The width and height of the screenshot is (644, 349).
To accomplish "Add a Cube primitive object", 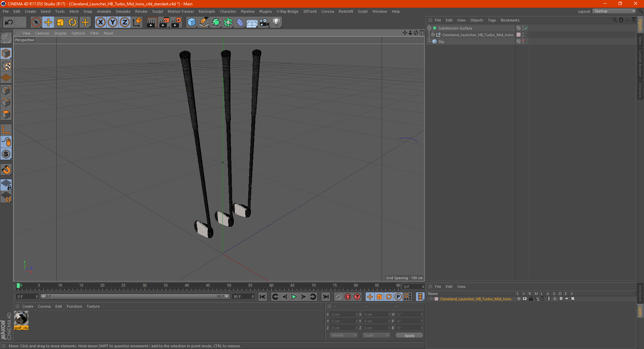I will click(x=192, y=22).
